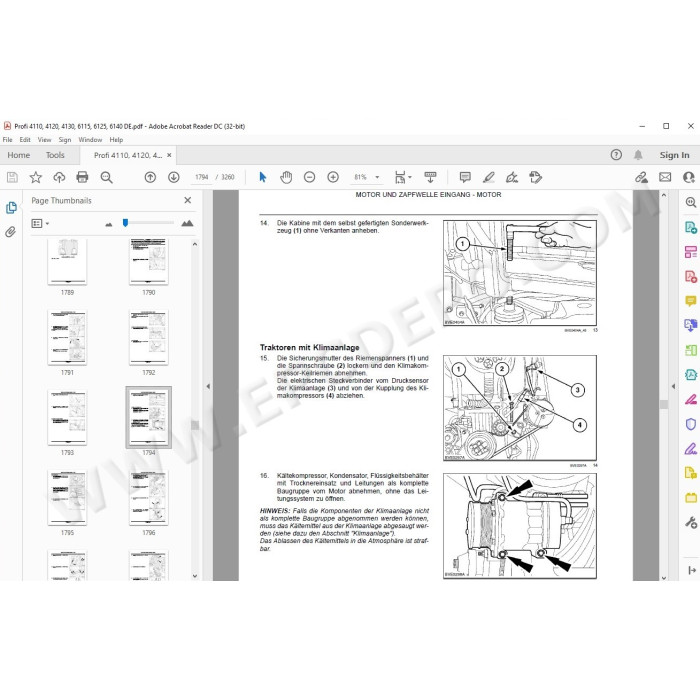This screenshot has height=700, width=700.
Task: Open the Window menu
Action: (90, 140)
